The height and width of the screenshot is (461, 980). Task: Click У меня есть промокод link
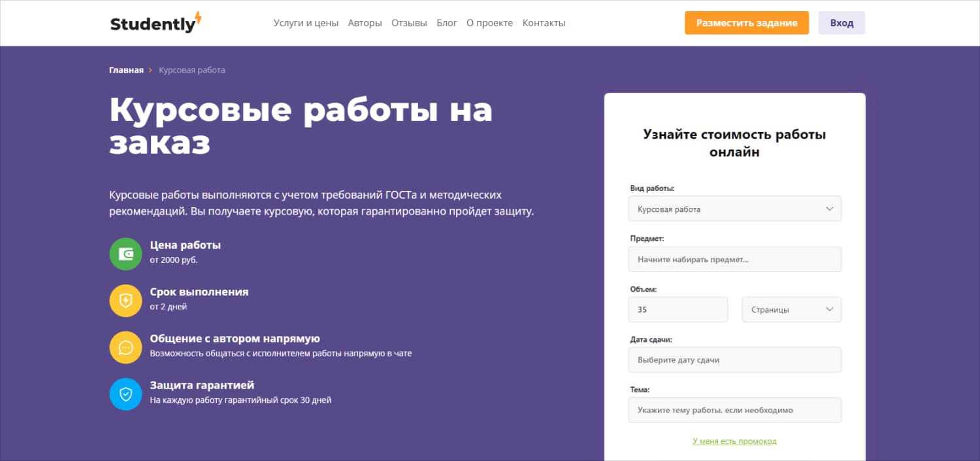pos(734,441)
